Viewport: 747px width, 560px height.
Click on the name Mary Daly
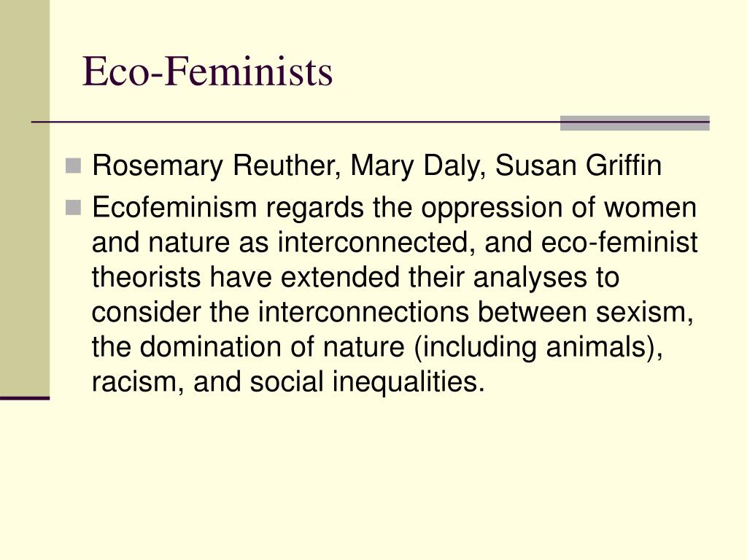coord(414,166)
